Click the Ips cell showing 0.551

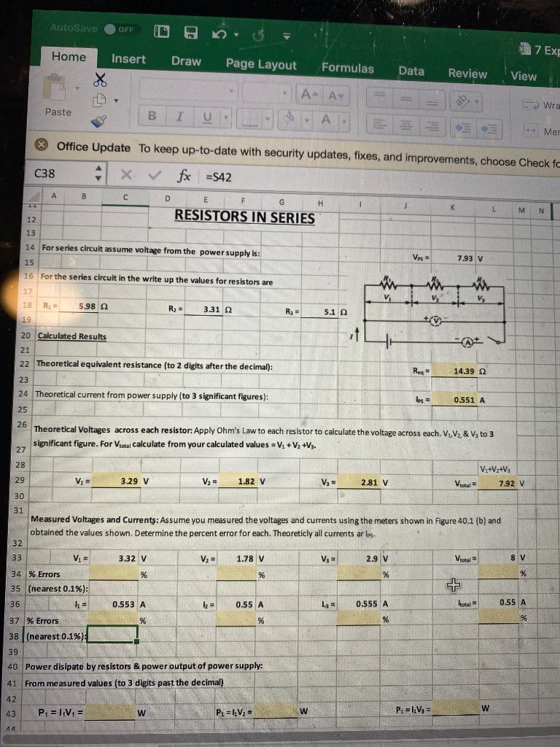(x=456, y=400)
